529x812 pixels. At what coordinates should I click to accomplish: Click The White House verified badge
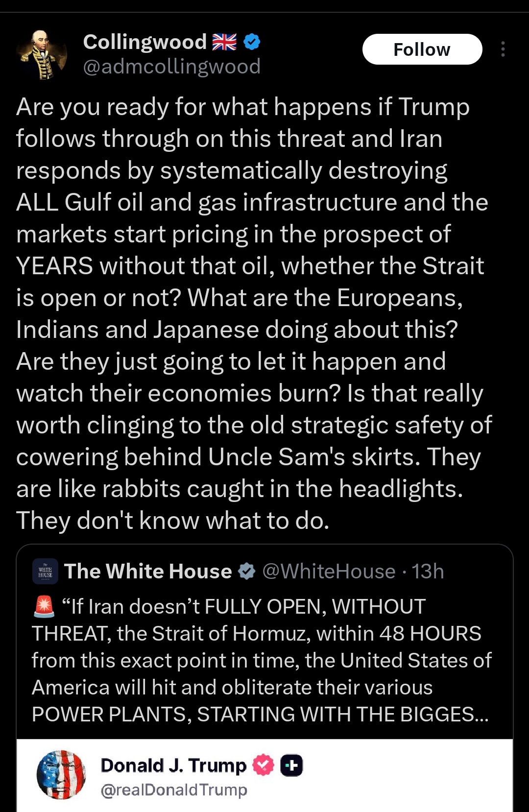point(247,572)
